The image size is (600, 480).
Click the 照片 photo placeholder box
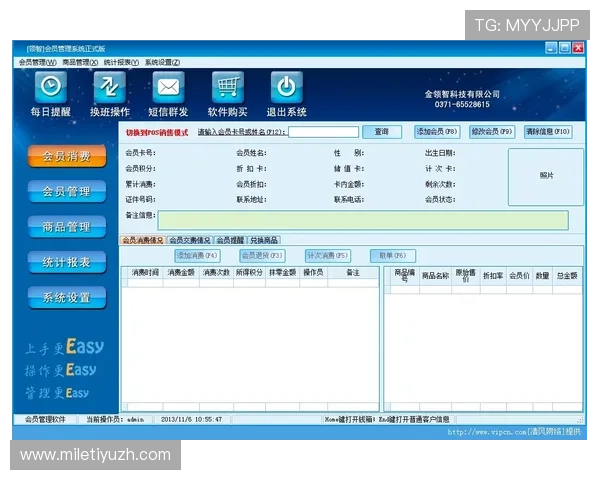pyautogui.click(x=546, y=177)
